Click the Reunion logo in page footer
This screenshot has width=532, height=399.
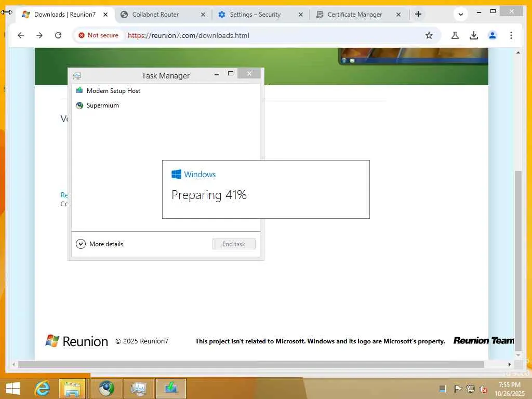point(77,341)
